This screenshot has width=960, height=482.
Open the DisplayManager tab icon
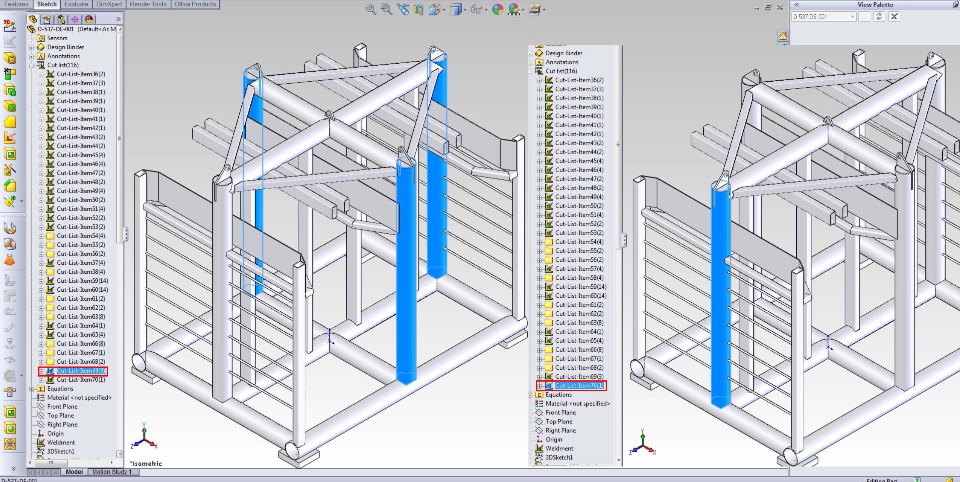(89, 19)
